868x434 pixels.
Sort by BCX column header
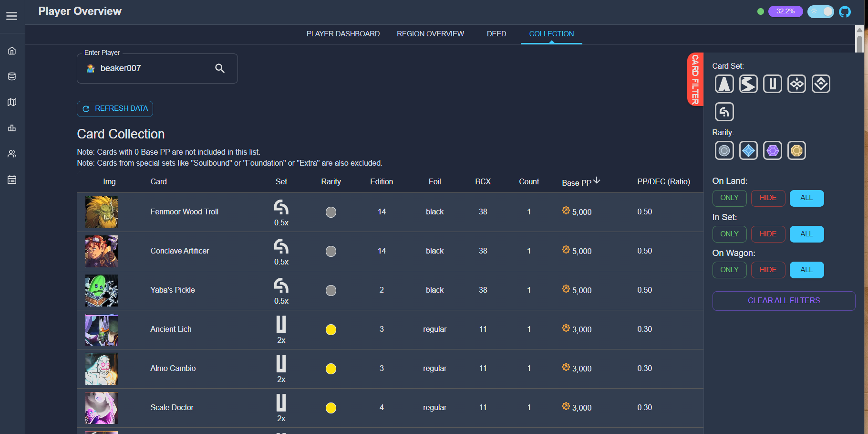[x=483, y=182]
